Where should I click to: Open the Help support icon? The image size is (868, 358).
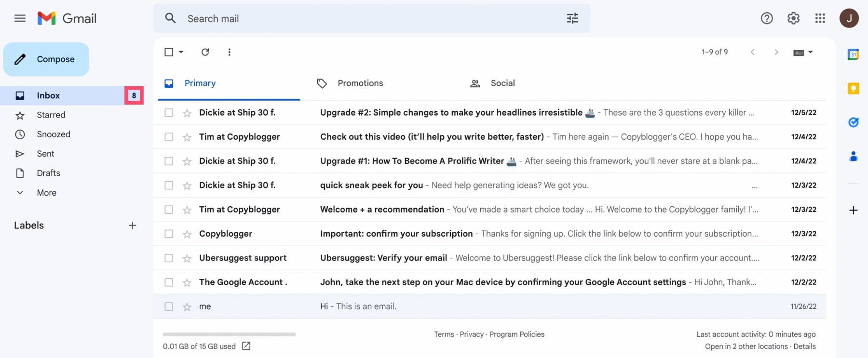click(766, 18)
